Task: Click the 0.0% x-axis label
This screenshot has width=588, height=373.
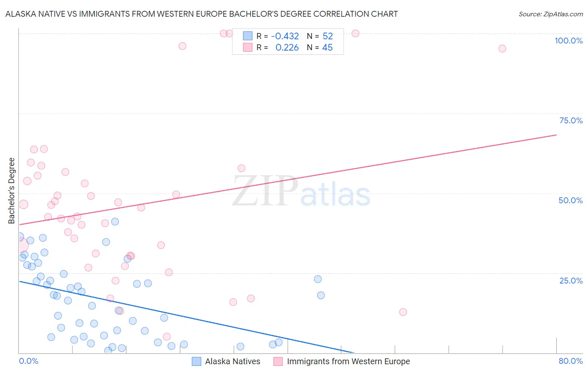Action: click(x=29, y=361)
